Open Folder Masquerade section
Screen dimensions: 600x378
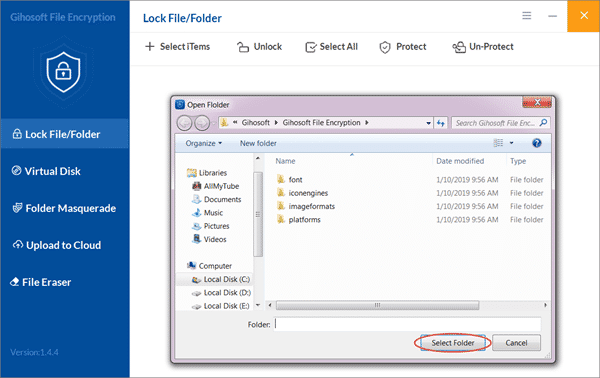pyautogui.click(x=64, y=208)
